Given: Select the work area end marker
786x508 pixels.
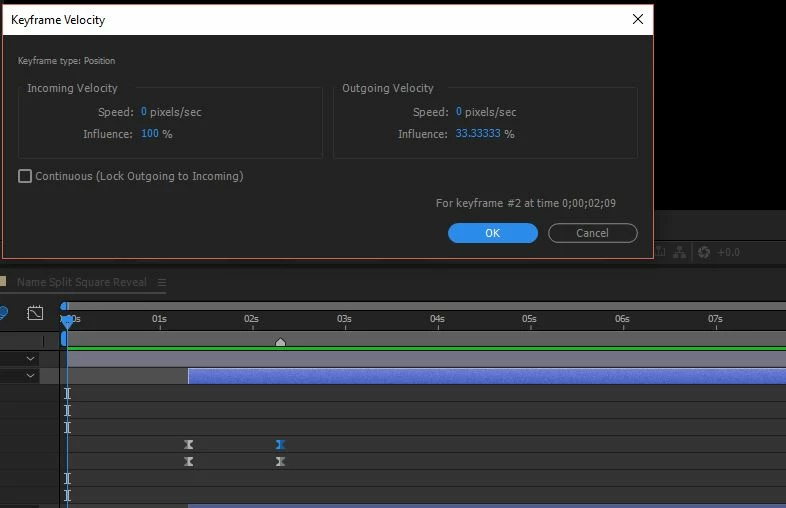Looking at the screenshot, I should pos(280,342).
